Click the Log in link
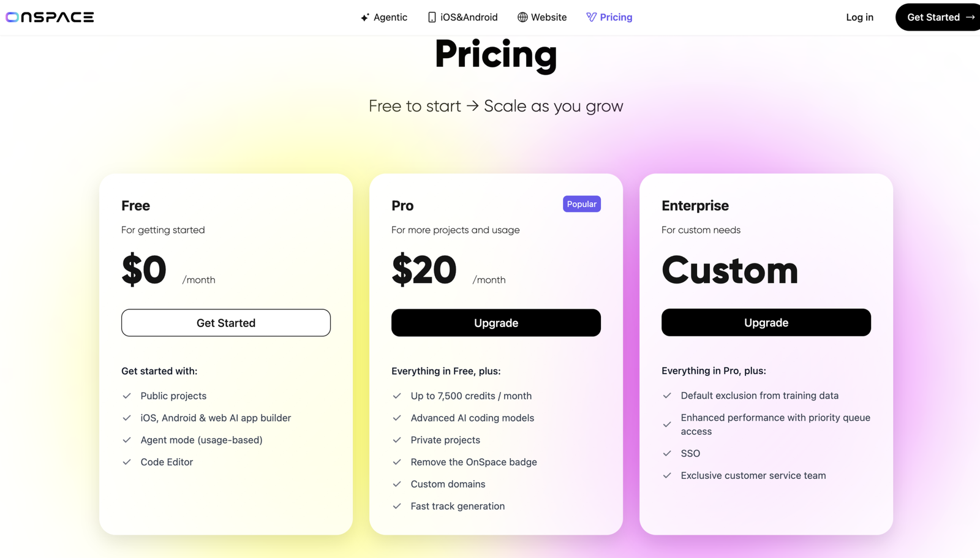Viewport: 980px width, 558px height. pyautogui.click(x=859, y=17)
